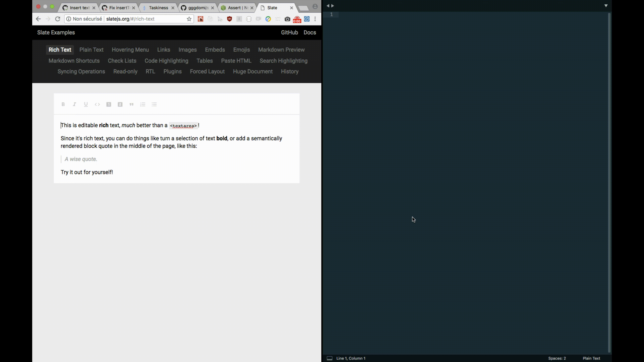
Task: Create a numbered list with the toolbar icon
Action: coord(143,104)
